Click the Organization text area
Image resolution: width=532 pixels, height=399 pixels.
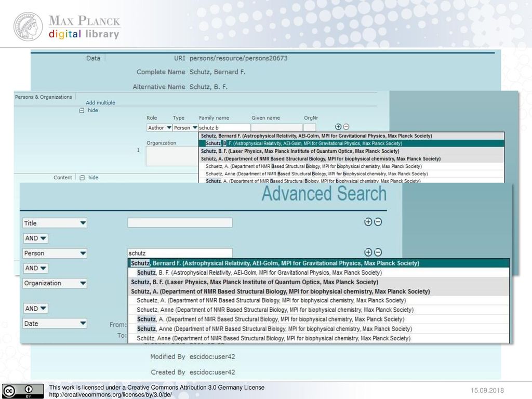pos(172,156)
